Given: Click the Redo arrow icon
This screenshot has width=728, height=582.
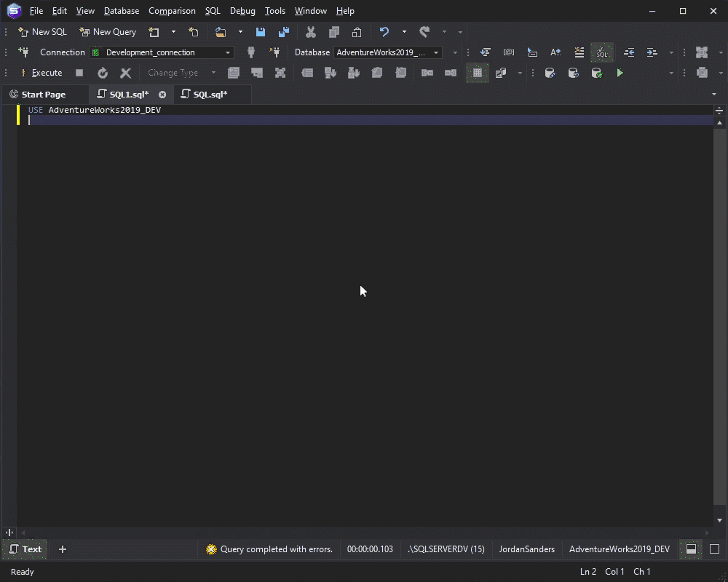Looking at the screenshot, I should (424, 32).
